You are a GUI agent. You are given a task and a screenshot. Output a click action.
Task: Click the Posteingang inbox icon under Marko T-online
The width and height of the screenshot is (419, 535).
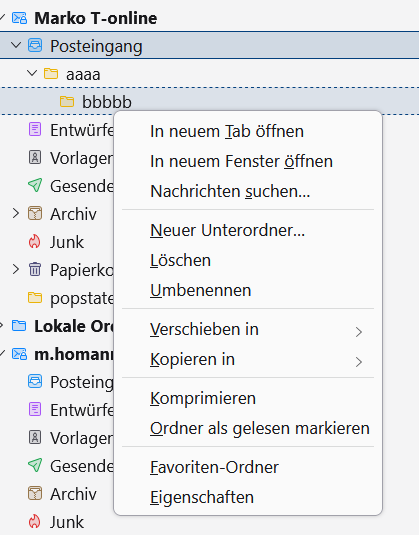35,45
